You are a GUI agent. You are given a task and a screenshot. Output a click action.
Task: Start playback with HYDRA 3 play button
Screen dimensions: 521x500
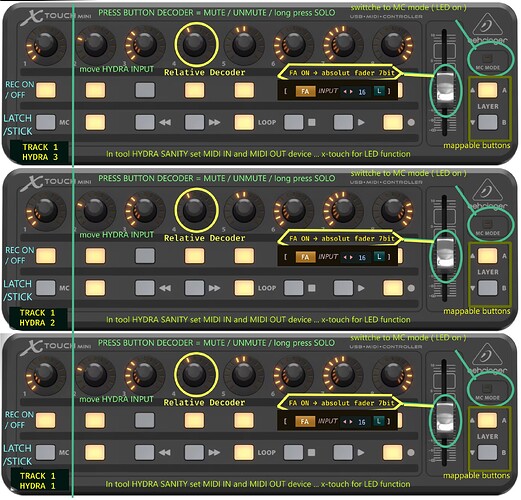coord(343,122)
